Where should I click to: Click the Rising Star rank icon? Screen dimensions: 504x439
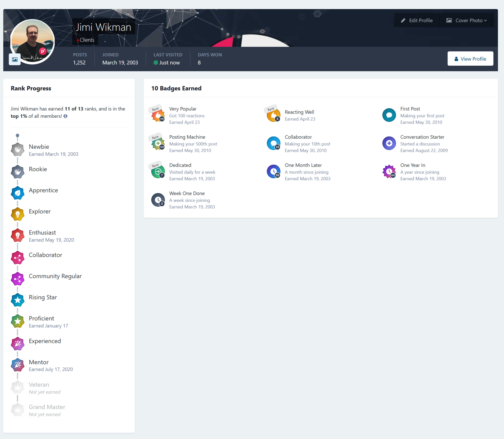pos(18,300)
